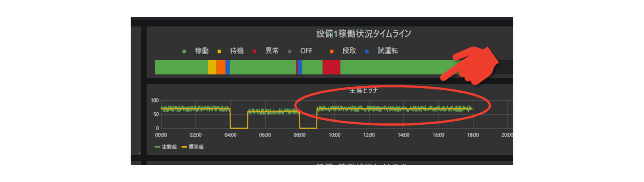Click the 14:00 x-axis label
644x182 pixels.
coord(403,135)
